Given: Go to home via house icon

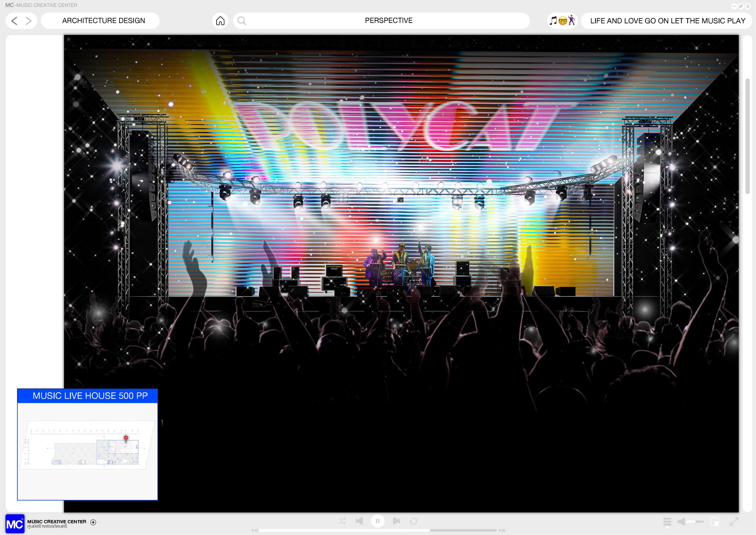Looking at the screenshot, I should pyautogui.click(x=220, y=21).
